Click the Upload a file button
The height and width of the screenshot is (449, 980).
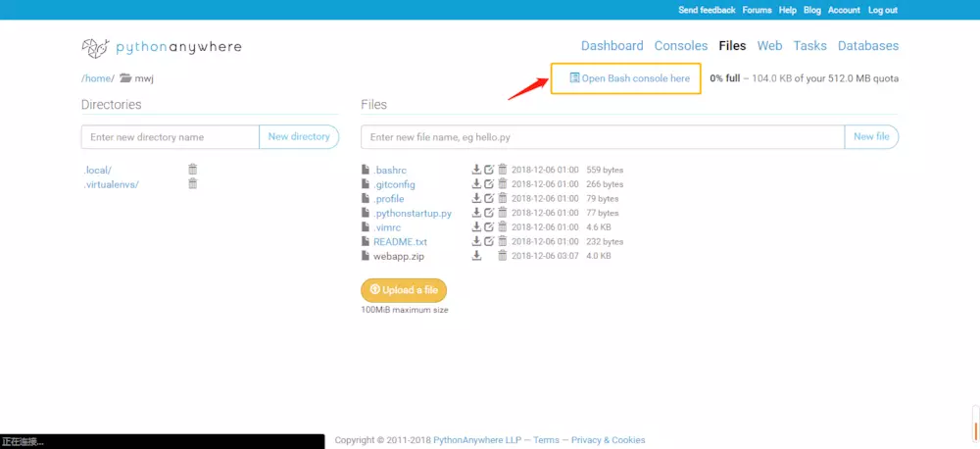404,290
